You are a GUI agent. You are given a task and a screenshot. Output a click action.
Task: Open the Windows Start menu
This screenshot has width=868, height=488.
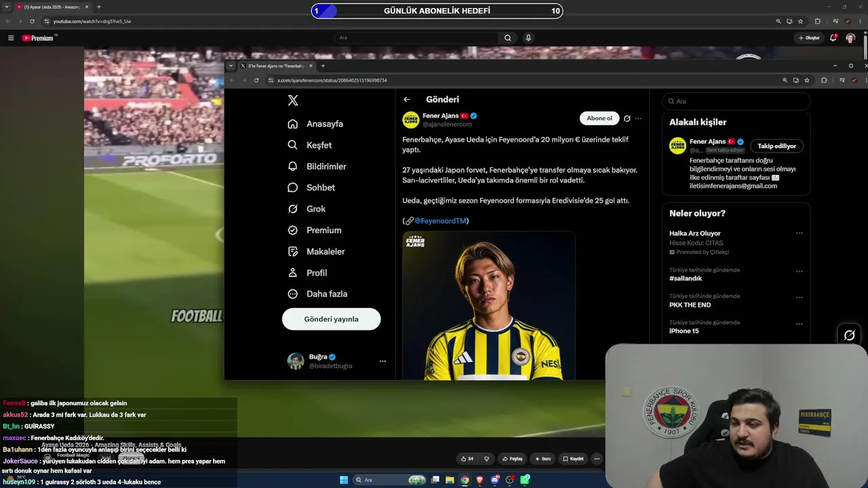(344, 480)
